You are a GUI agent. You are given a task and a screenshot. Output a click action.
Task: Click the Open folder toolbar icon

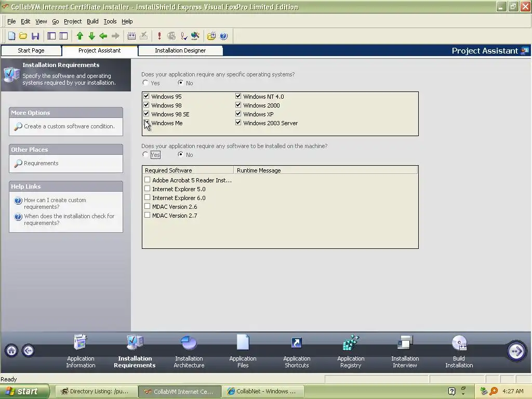pyautogui.click(x=23, y=36)
